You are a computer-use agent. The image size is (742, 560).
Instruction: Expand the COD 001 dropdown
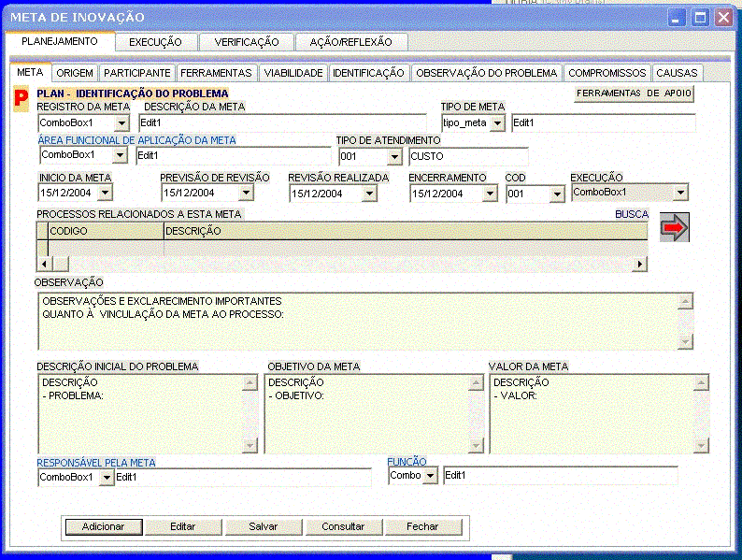coord(558,194)
